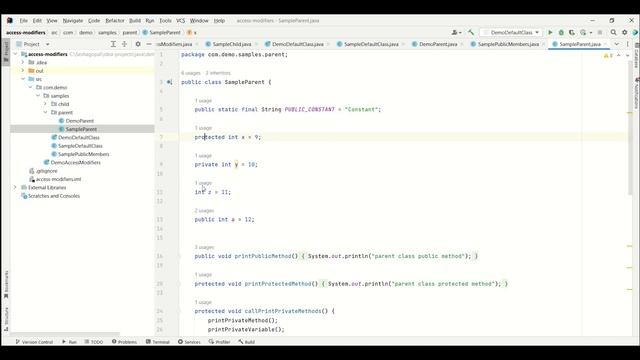The width and height of the screenshot is (640, 360).
Task: Collapse the parent package
Action: (x=45, y=112)
